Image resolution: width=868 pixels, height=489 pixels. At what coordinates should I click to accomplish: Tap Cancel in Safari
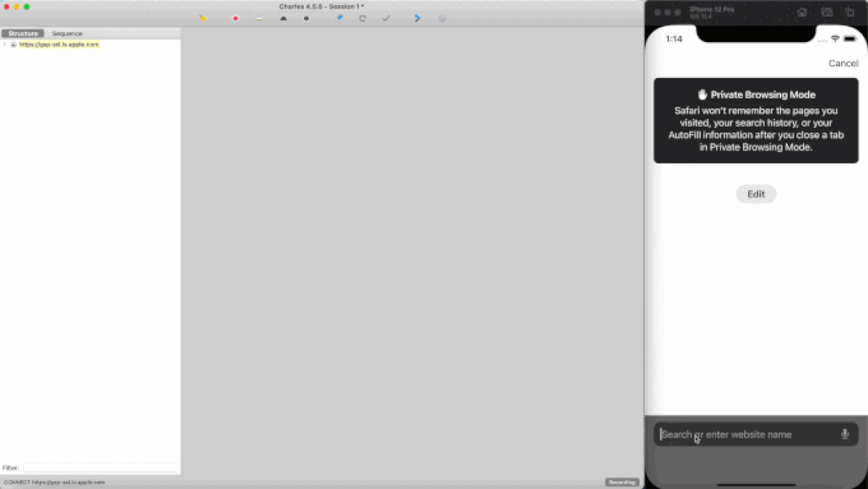click(x=843, y=64)
